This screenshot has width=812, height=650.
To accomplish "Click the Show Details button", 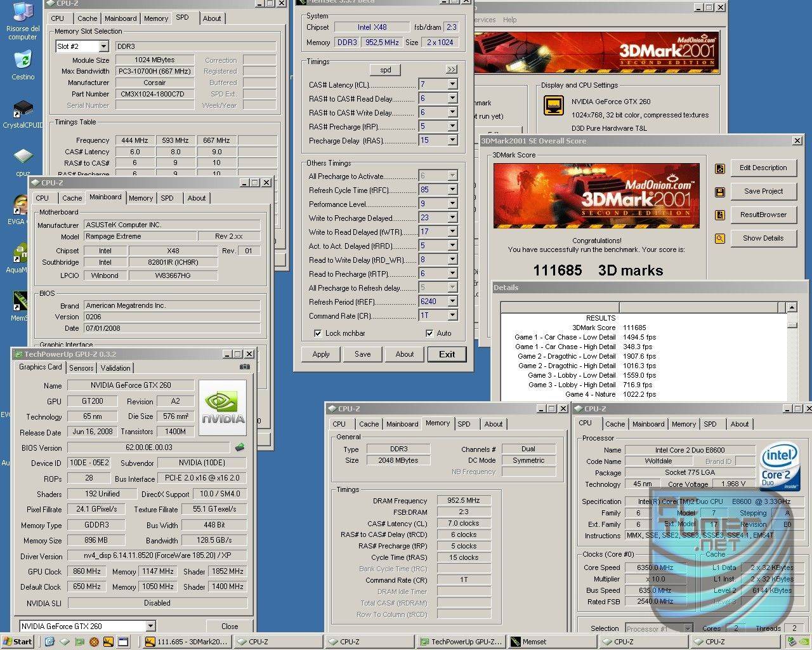I will click(x=763, y=239).
